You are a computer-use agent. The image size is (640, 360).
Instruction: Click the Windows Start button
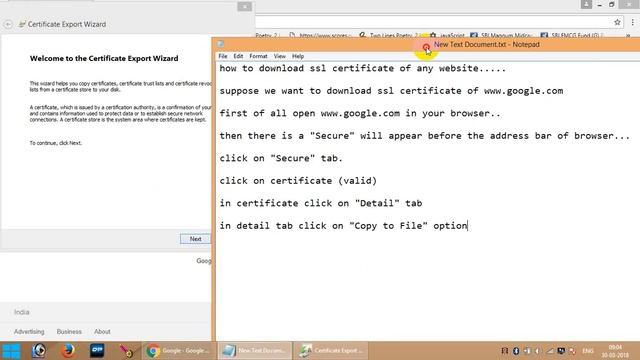click(x=11, y=351)
